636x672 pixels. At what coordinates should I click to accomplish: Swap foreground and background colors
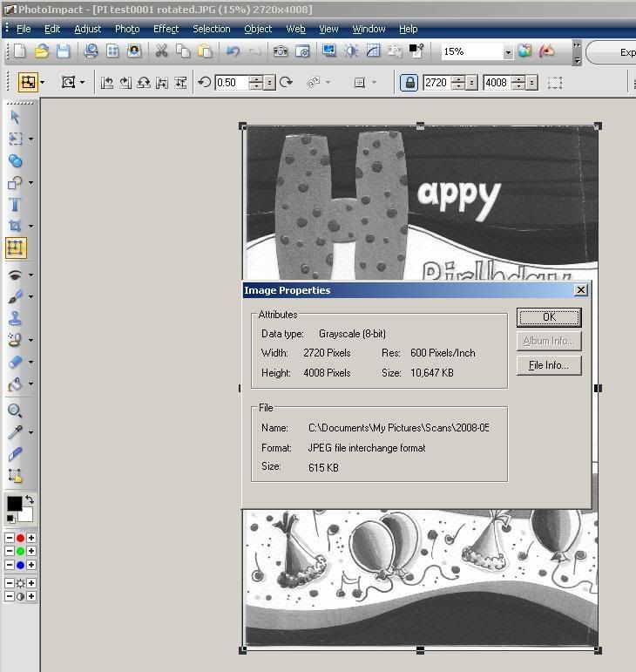[x=29, y=499]
